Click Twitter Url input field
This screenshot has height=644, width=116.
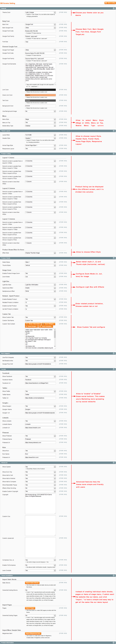point(40,398)
